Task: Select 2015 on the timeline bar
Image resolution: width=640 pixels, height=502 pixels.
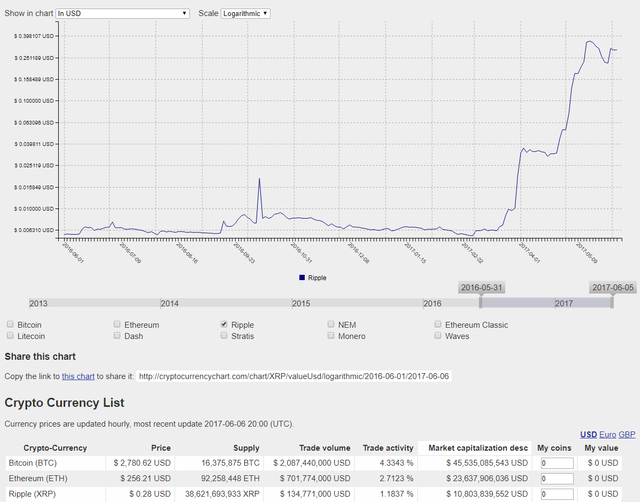Action: [301, 303]
